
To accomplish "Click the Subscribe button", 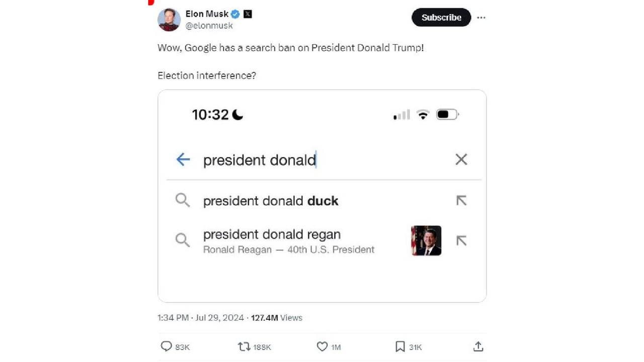I will (441, 17).
